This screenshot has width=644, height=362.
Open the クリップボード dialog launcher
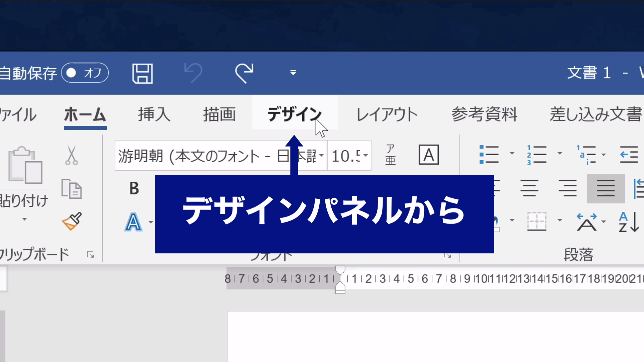tap(90, 255)
